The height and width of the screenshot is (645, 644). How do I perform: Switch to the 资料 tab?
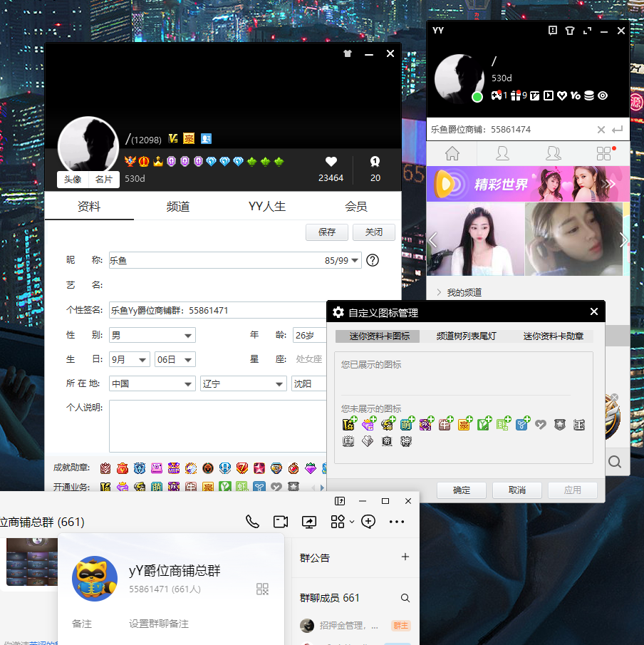pos(89,207)
